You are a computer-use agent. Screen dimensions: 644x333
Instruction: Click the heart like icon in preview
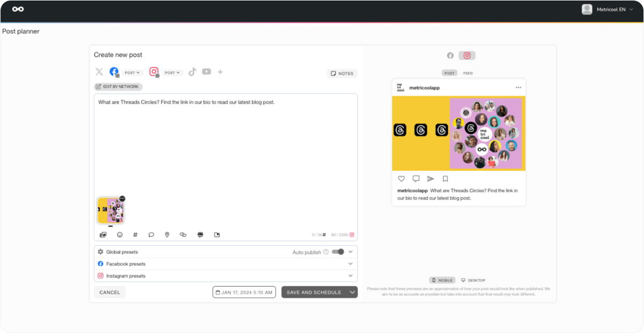401,179
